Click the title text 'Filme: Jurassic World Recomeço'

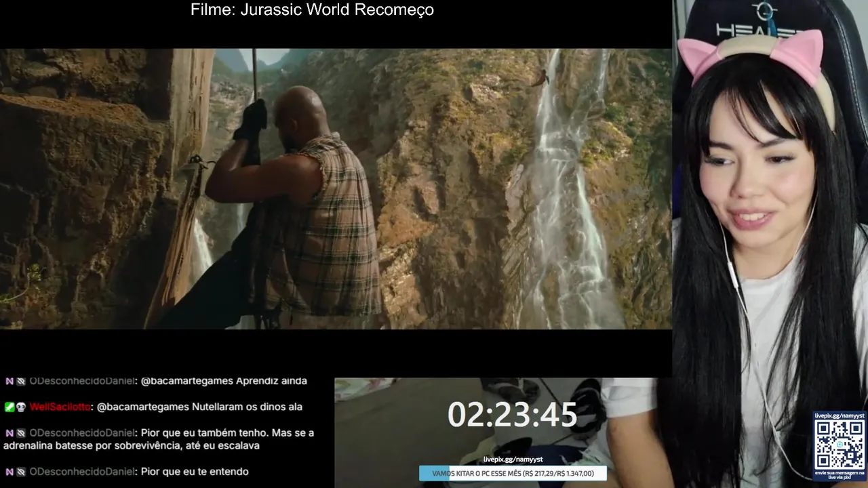pyautogui.click(x=312, y=10)
